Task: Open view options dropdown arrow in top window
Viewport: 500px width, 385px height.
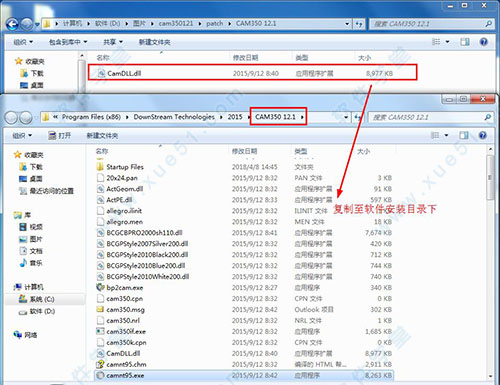Action: 447,42
